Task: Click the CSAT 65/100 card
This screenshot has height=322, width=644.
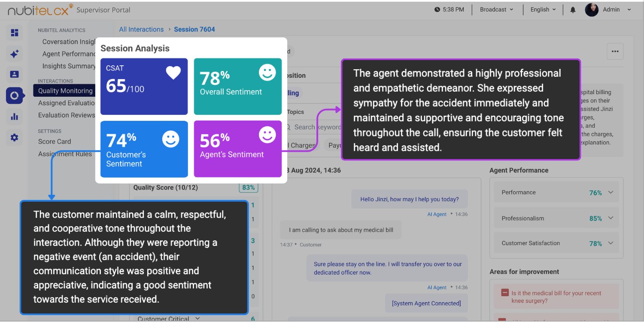Action: point(144,86)
